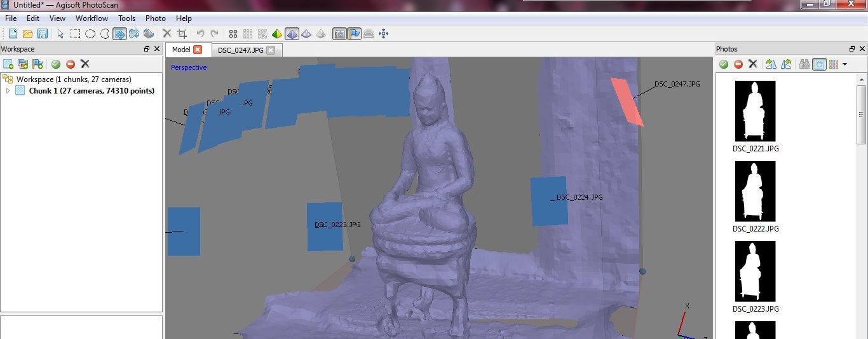Float the Photos panel
868x339 pixels.
(x=852, y=49)
